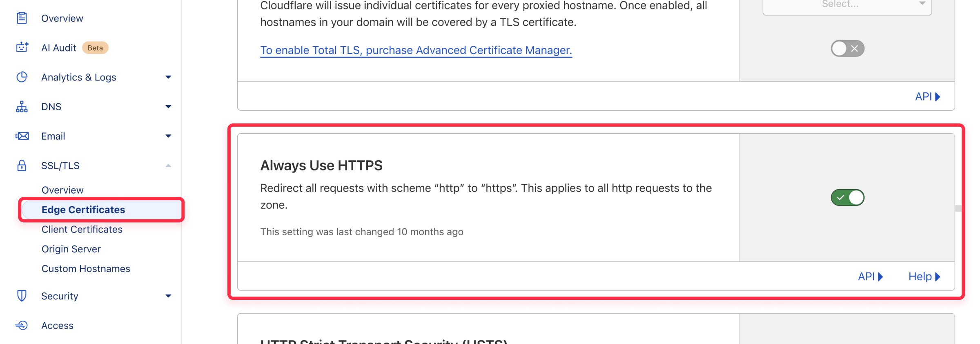This screenshot has height=344, width=980.
Task: Open Origin Server page
Action: coord(71,249)
